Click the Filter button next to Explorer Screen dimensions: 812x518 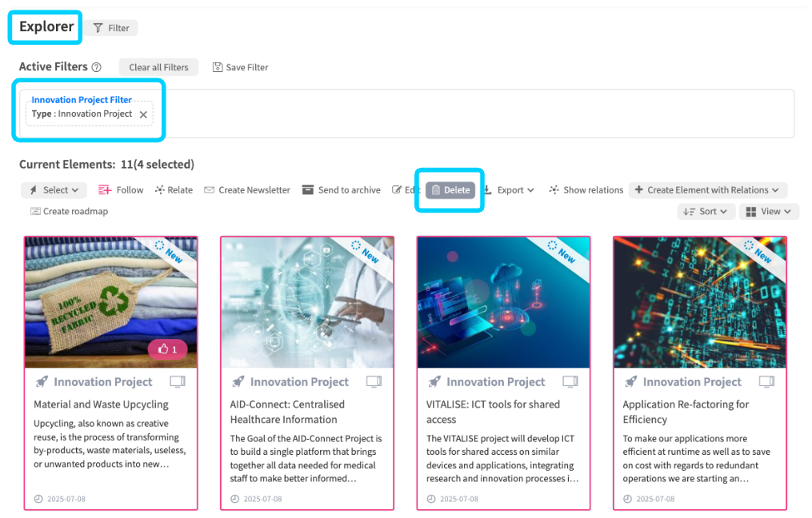point(112,28)
